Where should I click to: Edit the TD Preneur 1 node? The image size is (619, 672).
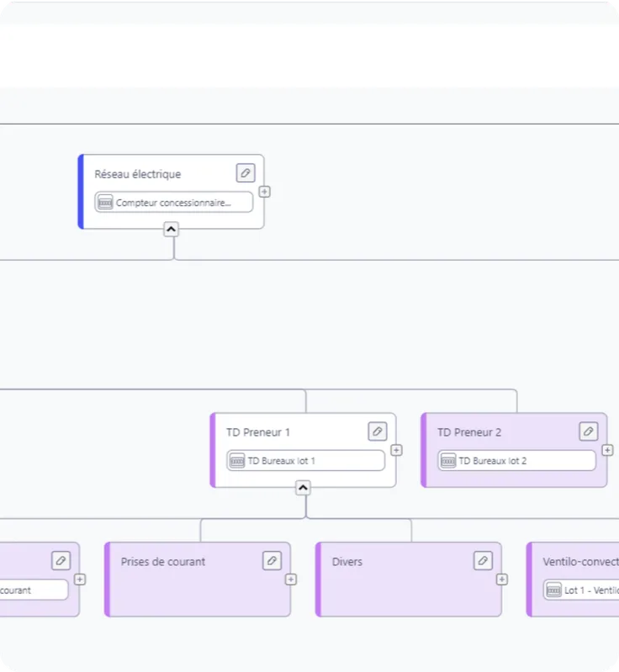click(378, 431)
